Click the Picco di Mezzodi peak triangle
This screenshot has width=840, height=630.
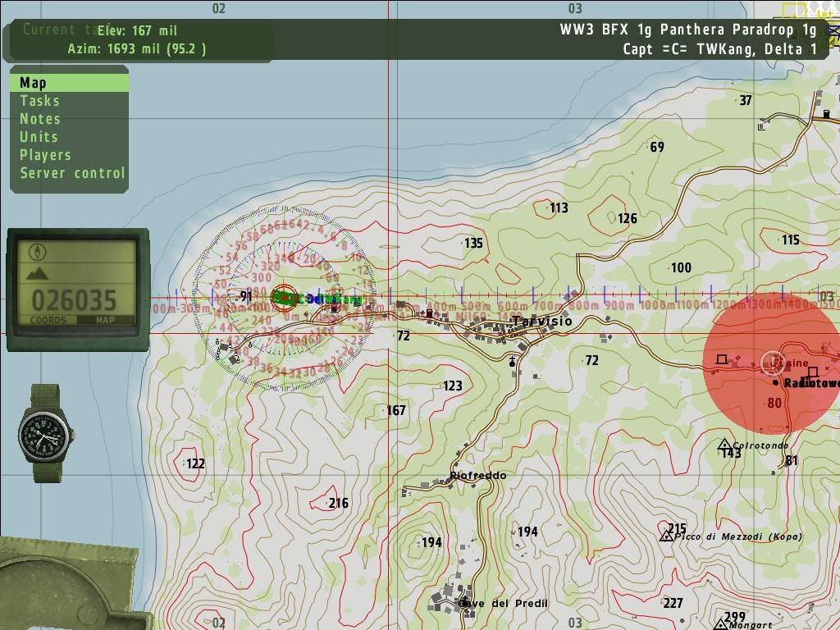(667, 535)
